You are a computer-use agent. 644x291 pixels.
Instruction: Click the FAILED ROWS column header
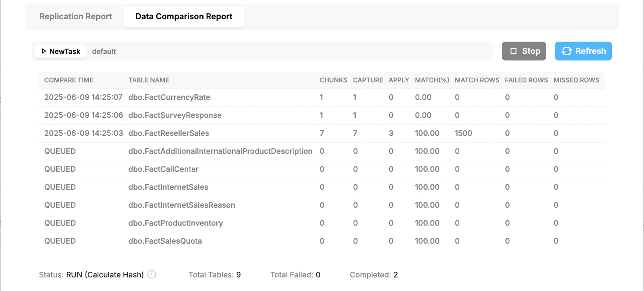[x=526, y=80]
